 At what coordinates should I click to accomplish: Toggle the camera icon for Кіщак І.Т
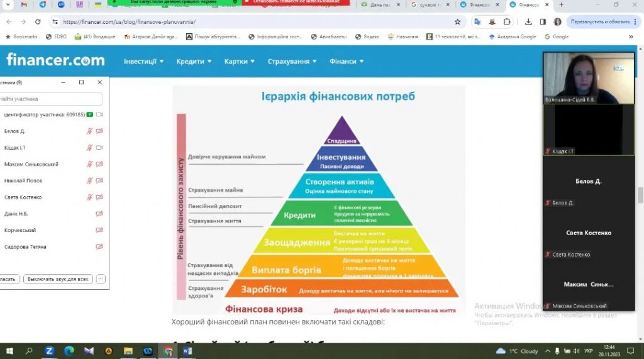[x=99, y=148]
